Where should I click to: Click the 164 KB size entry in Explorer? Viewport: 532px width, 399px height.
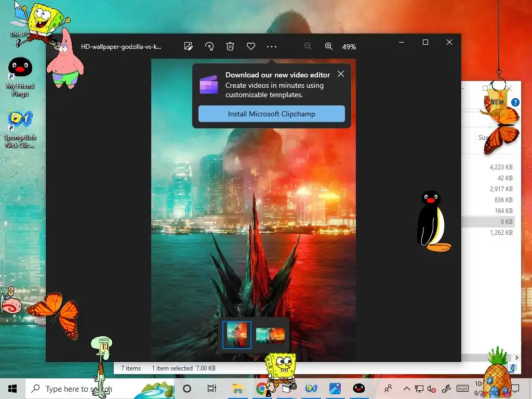click(x=503, y=211)
